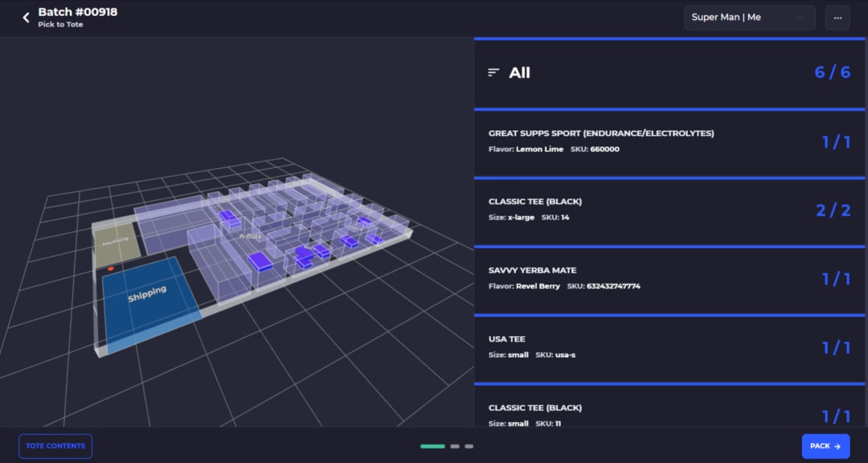Select the Great Supps Sport Lemon Lime item

(x=669, y=142)
